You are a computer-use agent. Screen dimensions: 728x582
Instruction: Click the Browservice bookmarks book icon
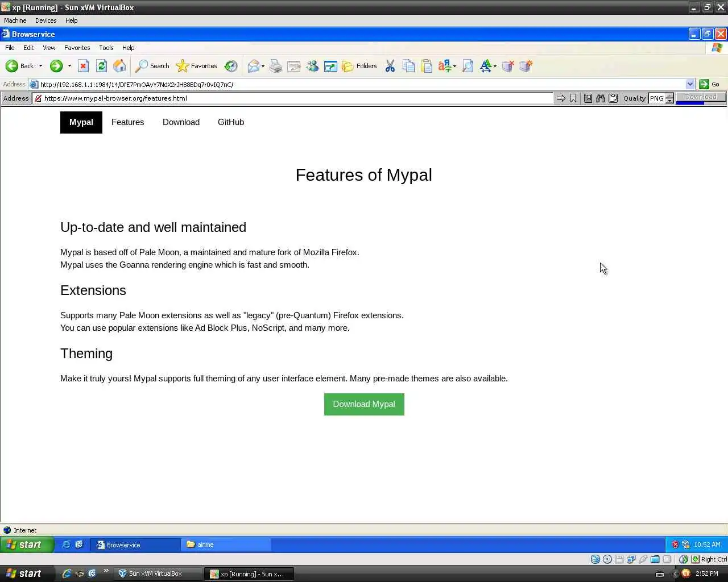tap(588, 98)
